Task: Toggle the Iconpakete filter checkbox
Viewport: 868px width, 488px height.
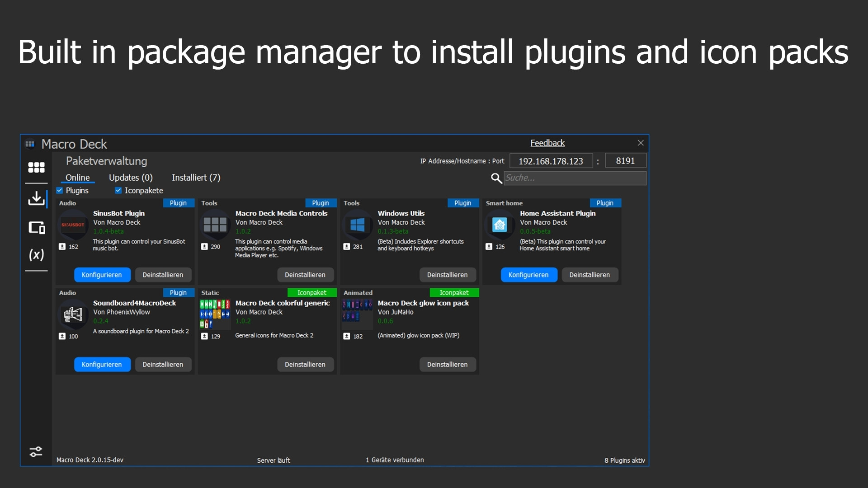Action: pos(118,190)
